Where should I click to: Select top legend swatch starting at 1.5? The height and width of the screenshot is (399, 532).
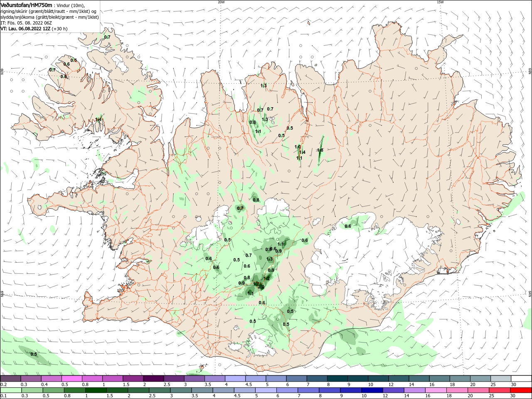(133, 378)
